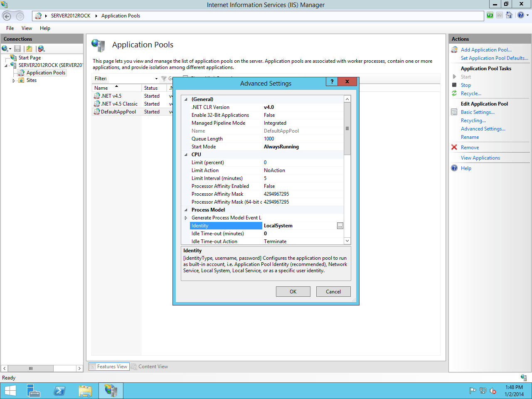Viewport: 532px width, 399px height.
Task: Open Server Manager from the taskbar
Action: [33, 391]
